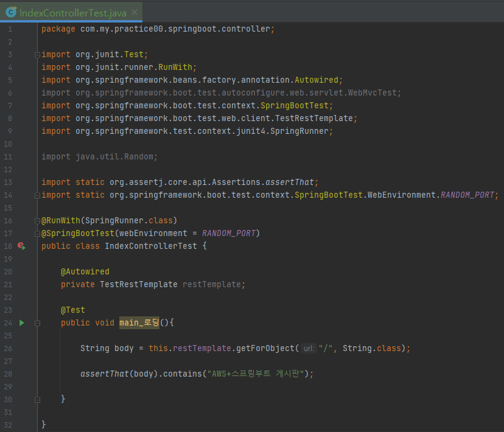The image size is (504, 432).
Task: Click the assertThat call in the method body
Action: click(x=105, y=374)
